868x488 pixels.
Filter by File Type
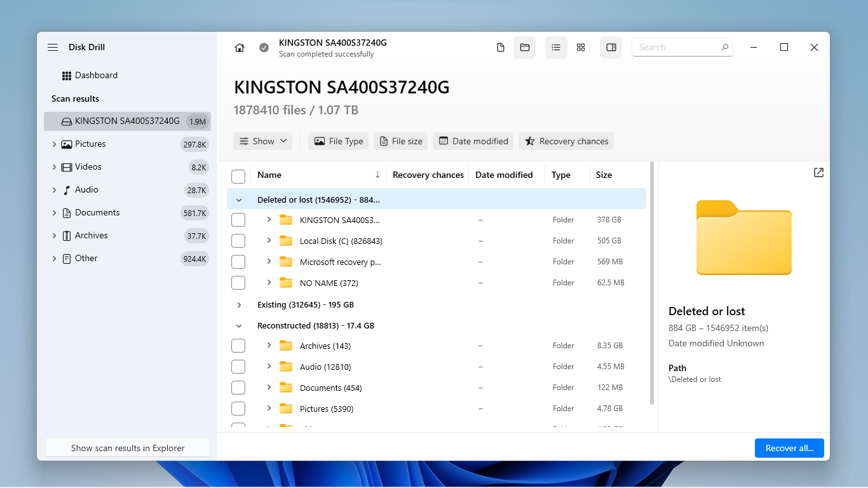click(338, 141)
